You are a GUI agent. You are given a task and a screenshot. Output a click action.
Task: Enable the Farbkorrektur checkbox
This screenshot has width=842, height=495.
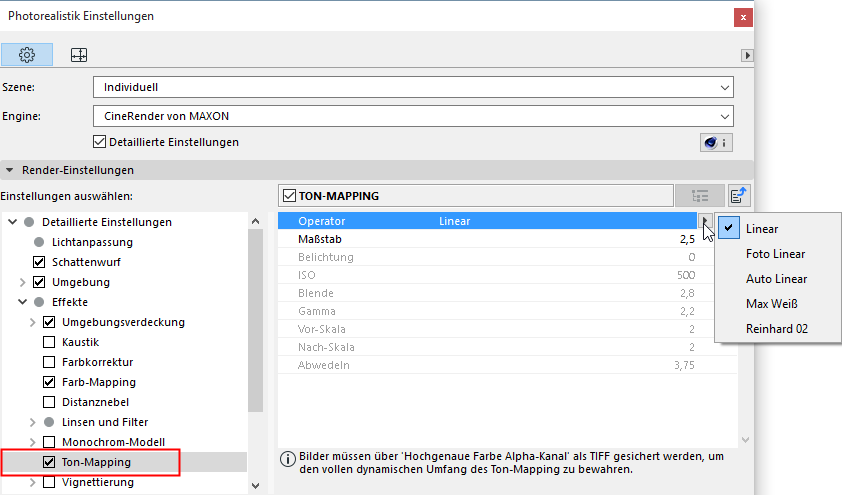click(x=49, y=362)
